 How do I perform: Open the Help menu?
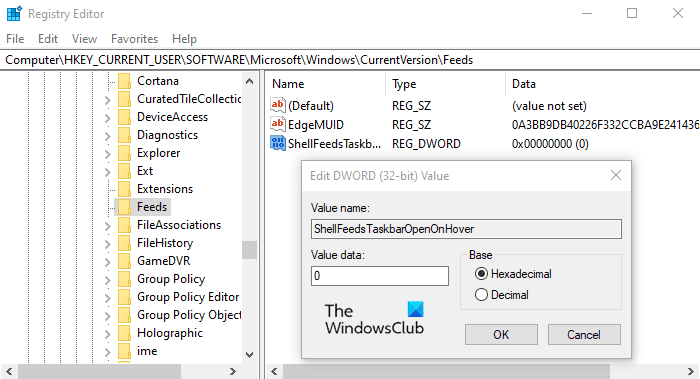pyautogui.click(x=184, y=39)
